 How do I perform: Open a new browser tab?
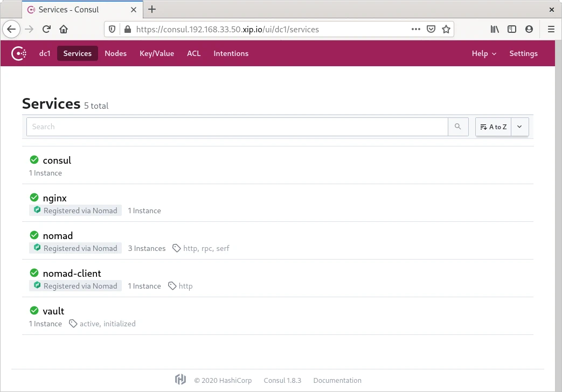tap(152, 9)
